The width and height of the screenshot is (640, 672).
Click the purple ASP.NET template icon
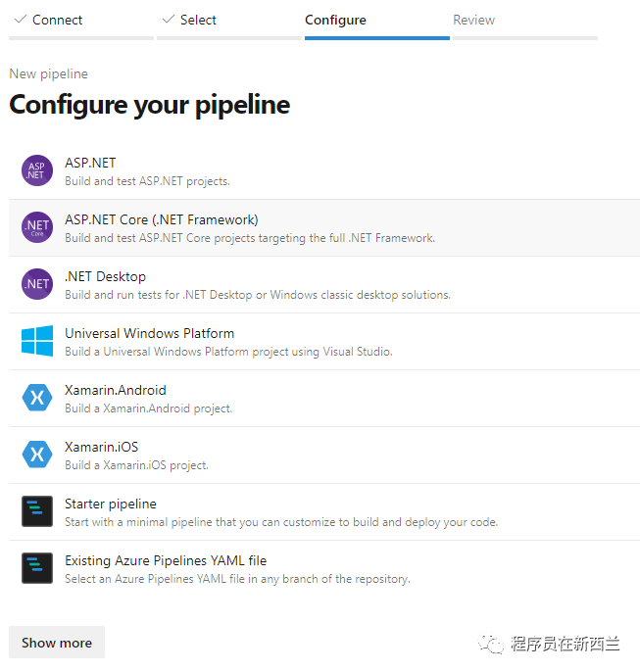[x=37, y=170]
